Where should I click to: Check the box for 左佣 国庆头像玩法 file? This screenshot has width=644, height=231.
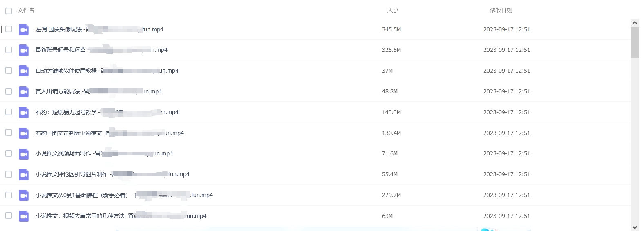(9, 29)
